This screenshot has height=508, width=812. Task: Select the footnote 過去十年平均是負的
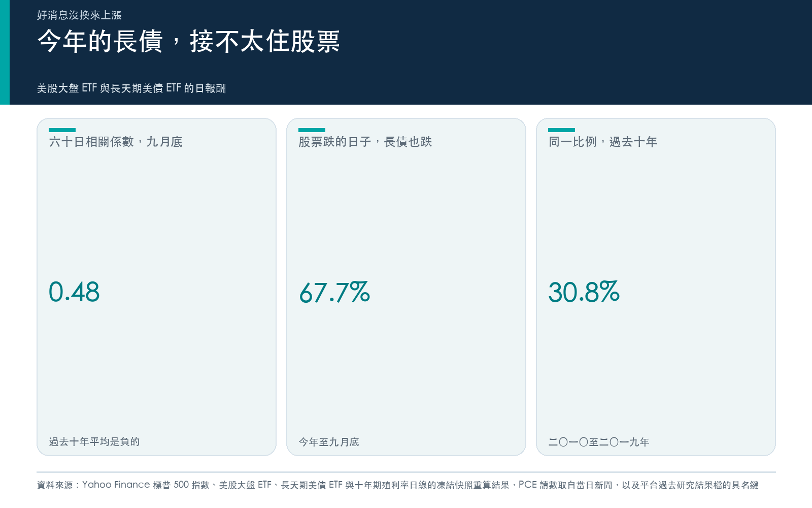pyautogui.click(x=94, y=441)
